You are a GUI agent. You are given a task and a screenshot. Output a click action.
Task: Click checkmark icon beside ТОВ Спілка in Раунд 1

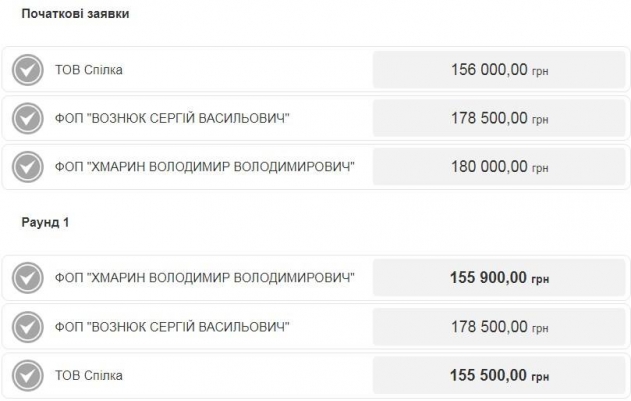pos(27,376)
